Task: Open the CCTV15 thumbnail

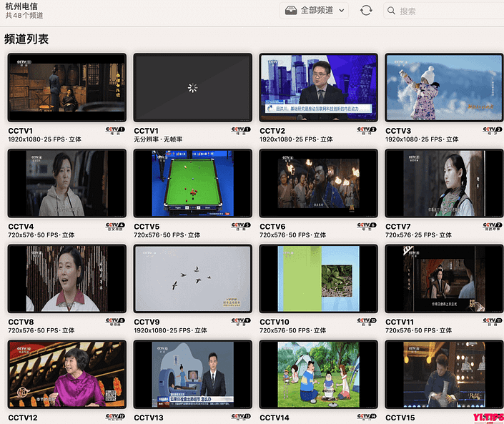Action: 444,374
